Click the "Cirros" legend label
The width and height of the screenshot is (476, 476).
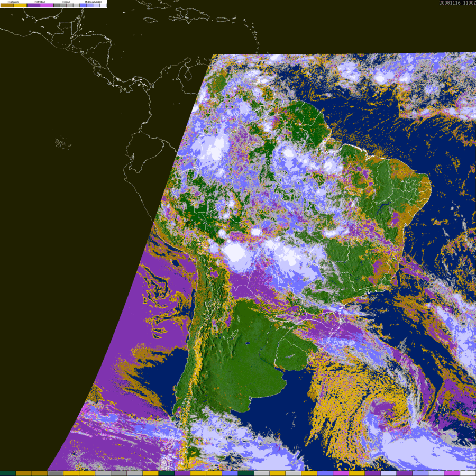click(66, 2)
